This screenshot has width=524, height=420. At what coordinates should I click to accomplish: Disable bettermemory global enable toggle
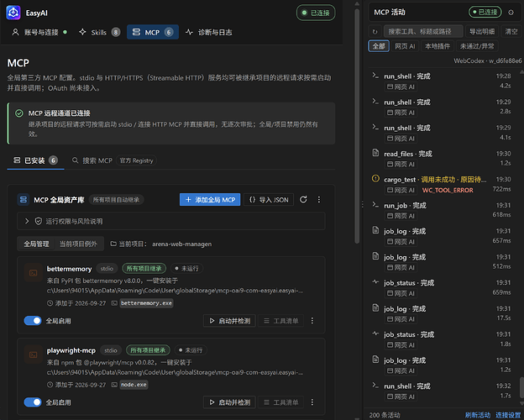(x=33, y=321)
